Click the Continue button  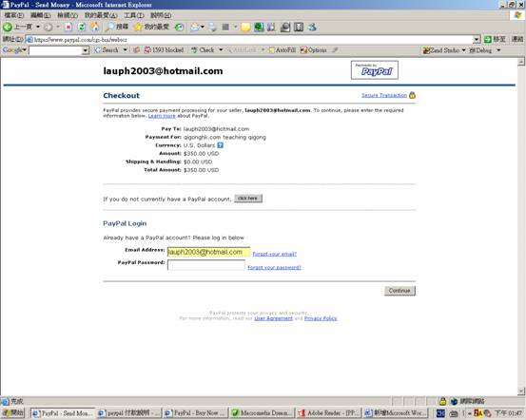click(x=399, y=291)
